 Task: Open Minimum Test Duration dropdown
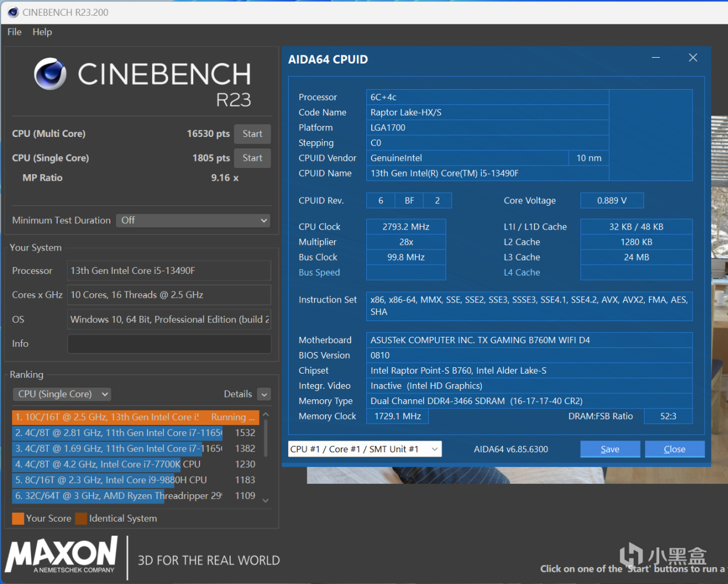[x=193, y=220]
